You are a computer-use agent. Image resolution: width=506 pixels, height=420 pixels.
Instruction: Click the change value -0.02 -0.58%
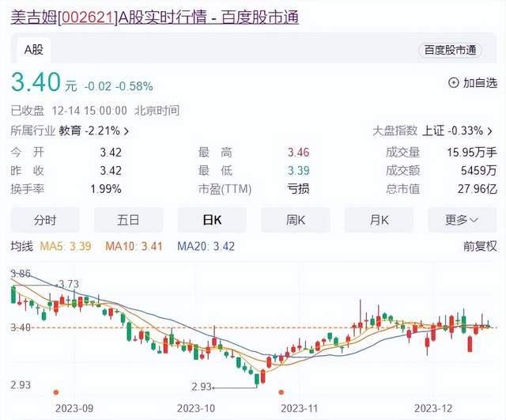[119, 86]
